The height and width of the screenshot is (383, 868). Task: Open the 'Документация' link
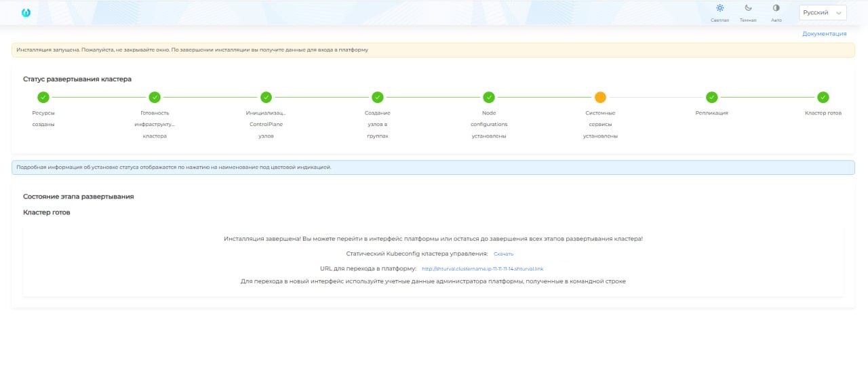click(x=824, y=33)
